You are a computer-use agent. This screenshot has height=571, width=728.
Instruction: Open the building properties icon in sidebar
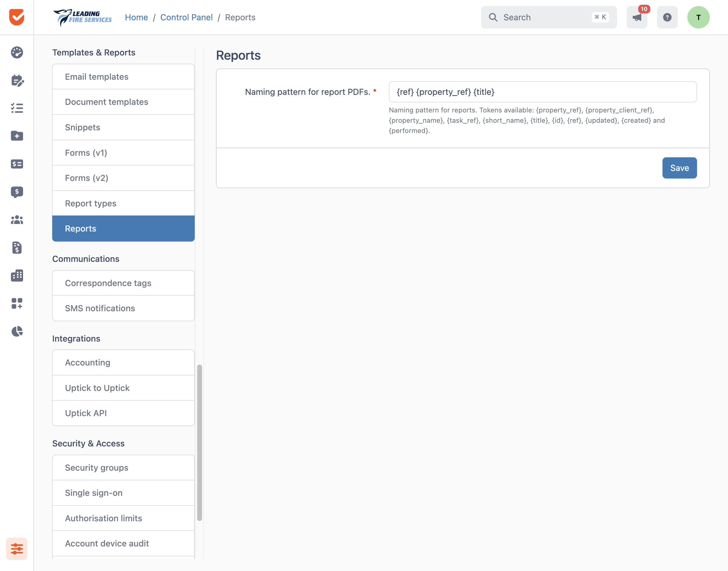(x=17, y=275)
